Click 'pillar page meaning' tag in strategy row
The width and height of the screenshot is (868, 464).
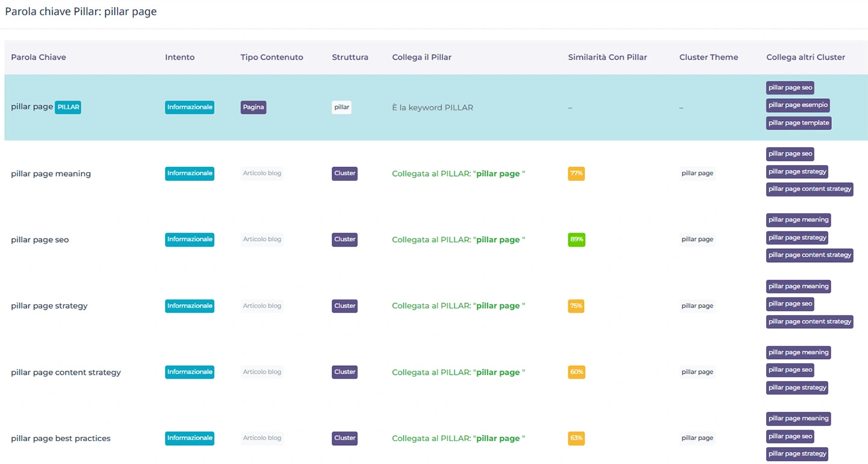coord(798,286)
